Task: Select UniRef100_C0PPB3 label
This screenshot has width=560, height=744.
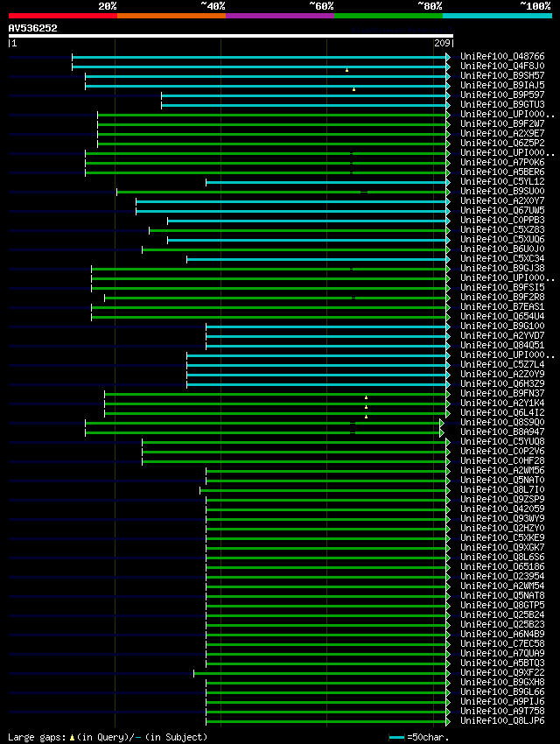Action: pos(502,220)
